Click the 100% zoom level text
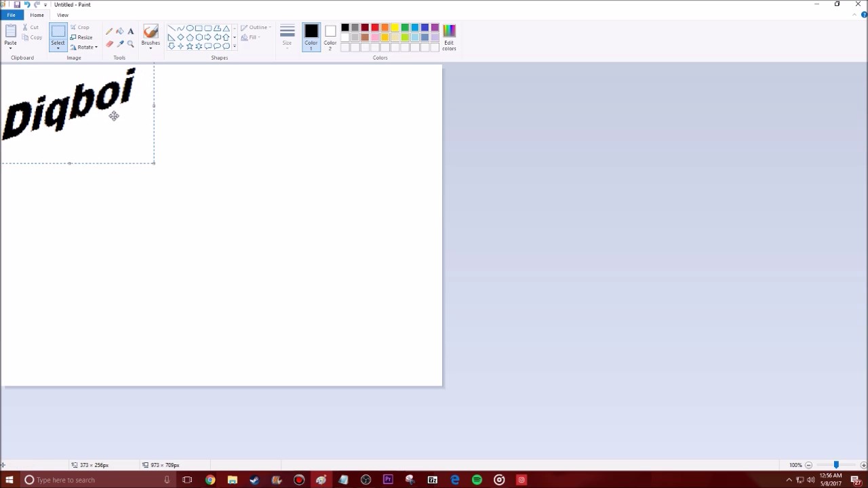Viewport: 868px width, 488px height. (x=795, y=465)
